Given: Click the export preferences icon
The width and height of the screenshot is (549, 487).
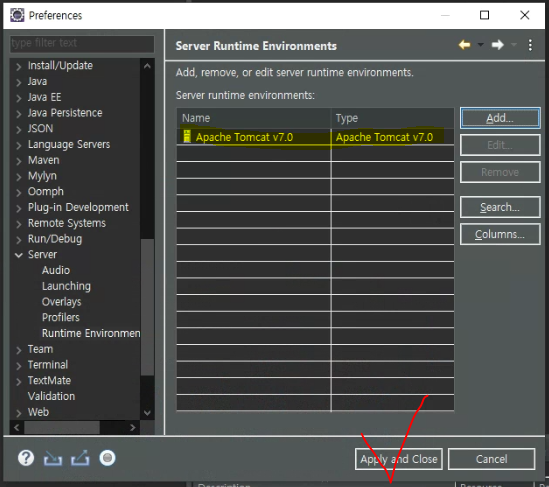Looking at the screenshot, I should click(80, 458).
